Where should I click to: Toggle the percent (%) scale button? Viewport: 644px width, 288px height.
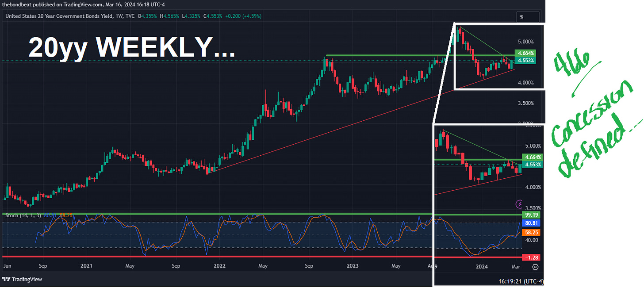coord(528,17)
